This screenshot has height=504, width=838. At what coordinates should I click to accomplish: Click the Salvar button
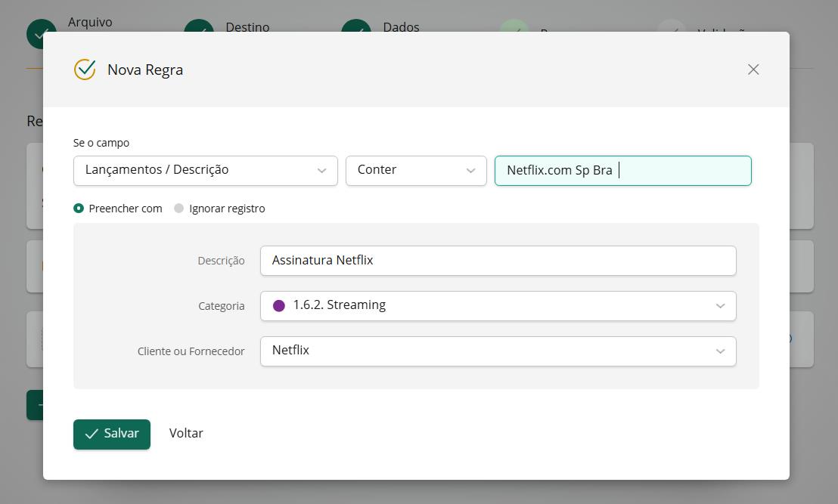point(112,434)
